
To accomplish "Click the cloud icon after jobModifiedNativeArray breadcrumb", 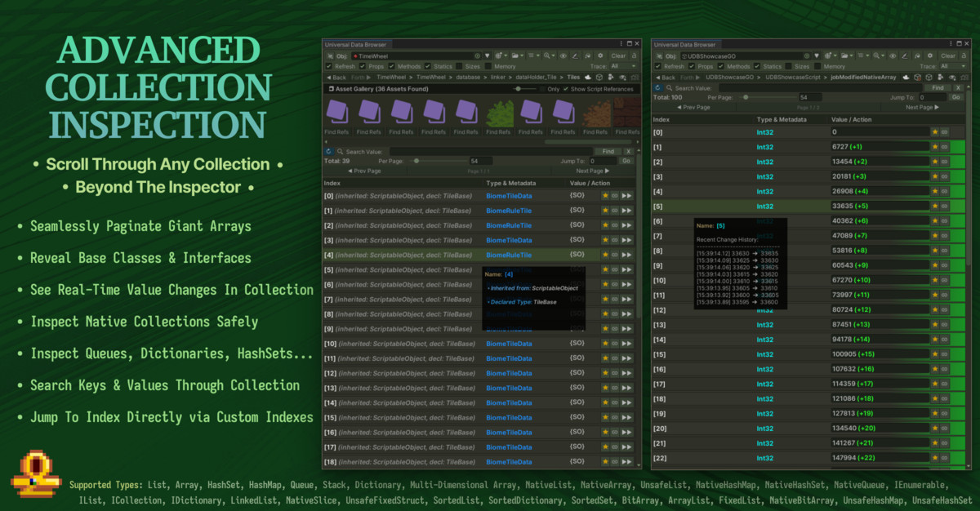I will [x=906, y=77].
